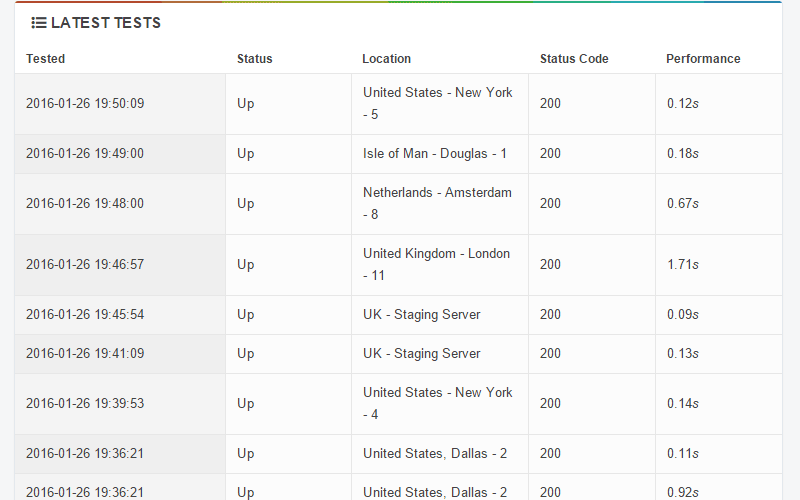Click status code 200 in New York - 5 row

[x=551, y=104]
